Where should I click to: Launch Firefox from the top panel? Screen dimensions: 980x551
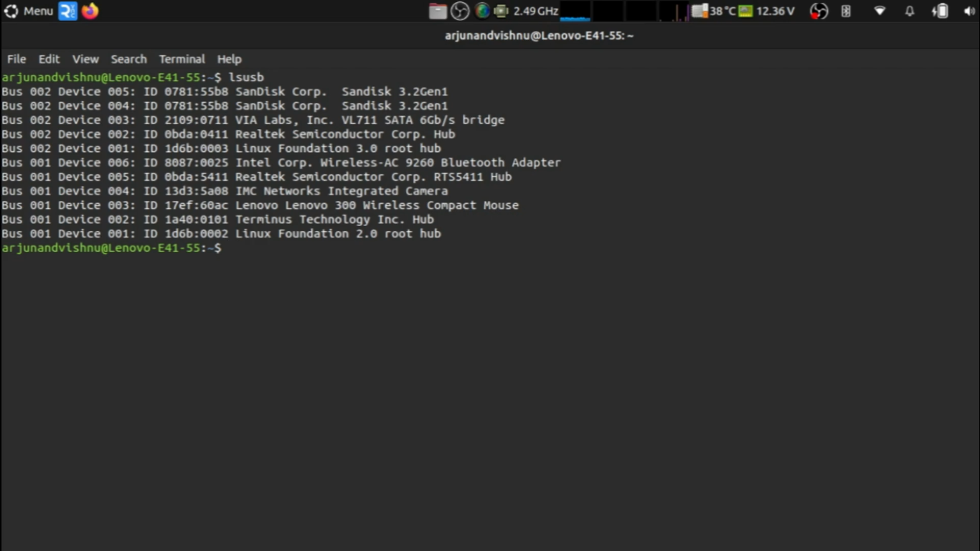point(89,11)
